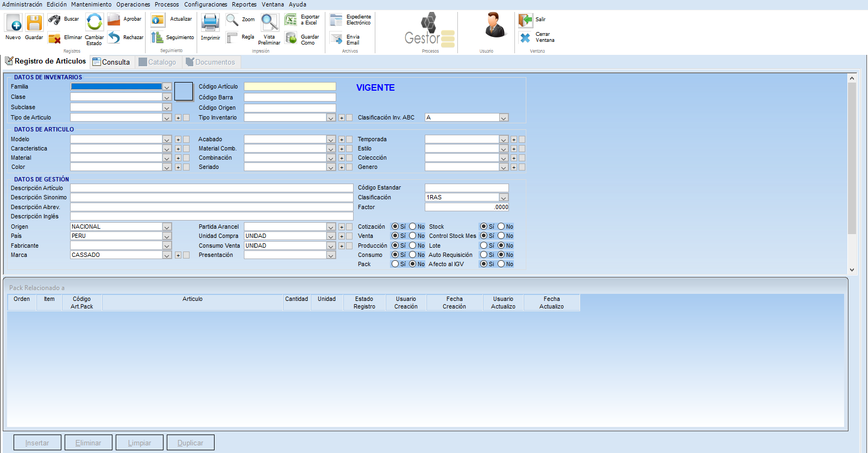Image resolution: width=868 pixels, height=453 pixels.
Task: Click the Duplicar button
Action: click(x=190, y=443)
